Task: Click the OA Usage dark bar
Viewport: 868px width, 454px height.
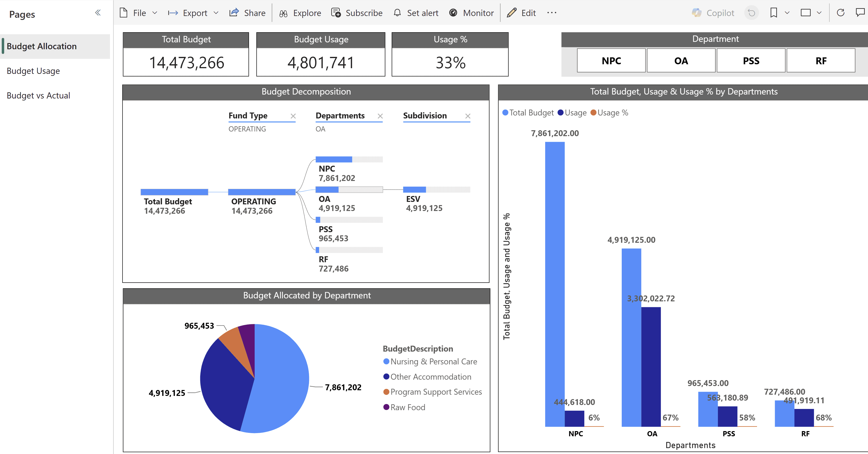Action: pos(651,367)
